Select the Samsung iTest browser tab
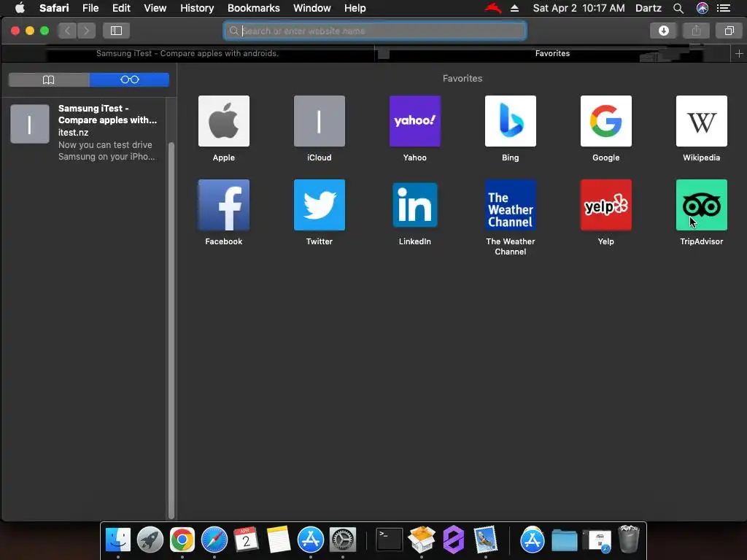The height and width of the screenshot is (560, 747). click(187, 53)
